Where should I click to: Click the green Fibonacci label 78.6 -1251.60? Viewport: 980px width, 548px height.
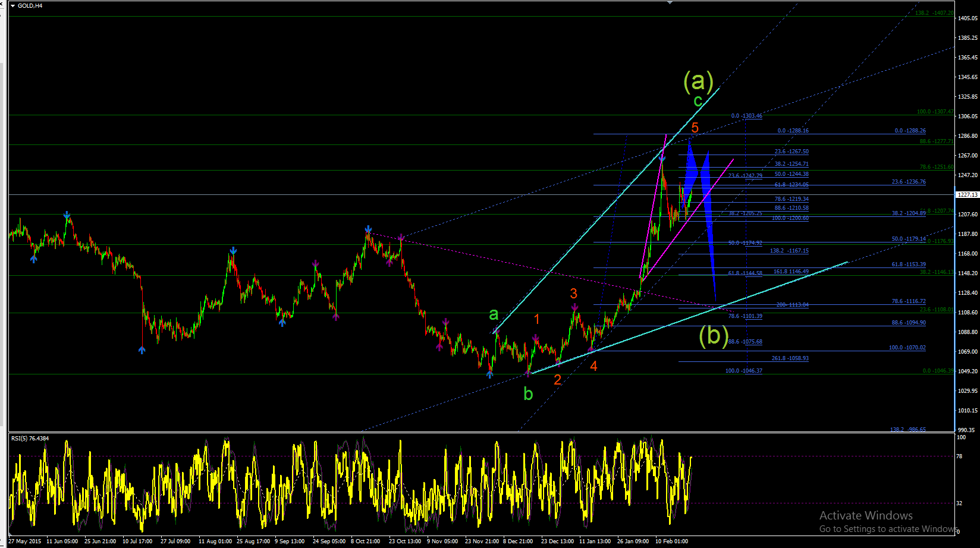(937, 167)
